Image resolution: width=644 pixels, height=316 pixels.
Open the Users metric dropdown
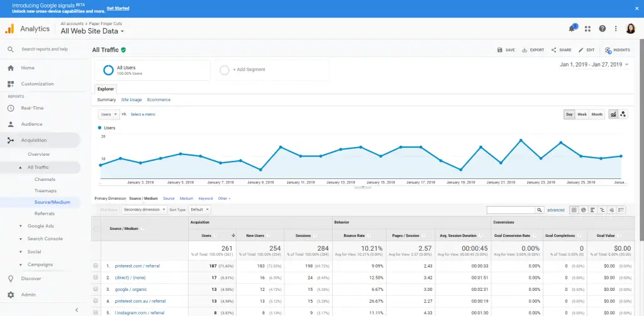[x=109, y=114]
